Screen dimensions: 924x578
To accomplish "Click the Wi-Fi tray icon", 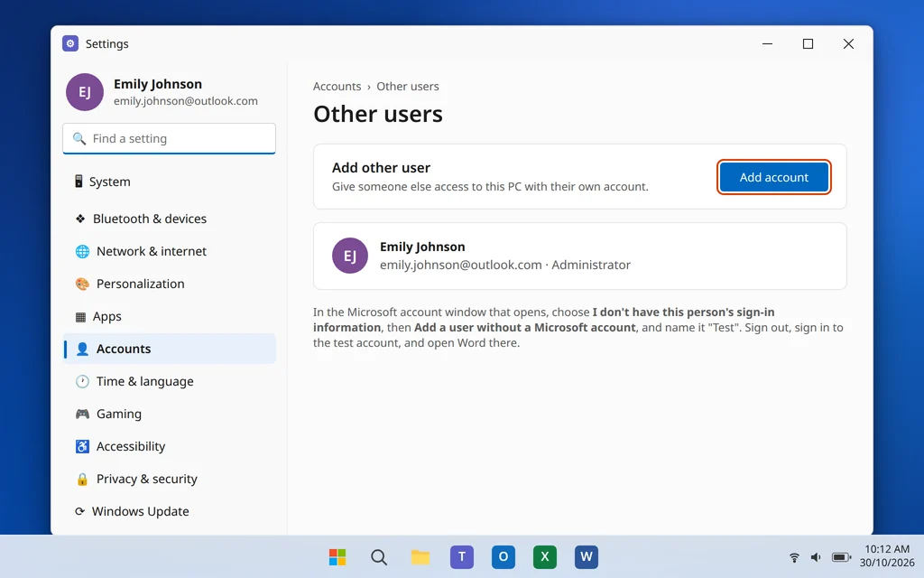I will tap(794, 556).
